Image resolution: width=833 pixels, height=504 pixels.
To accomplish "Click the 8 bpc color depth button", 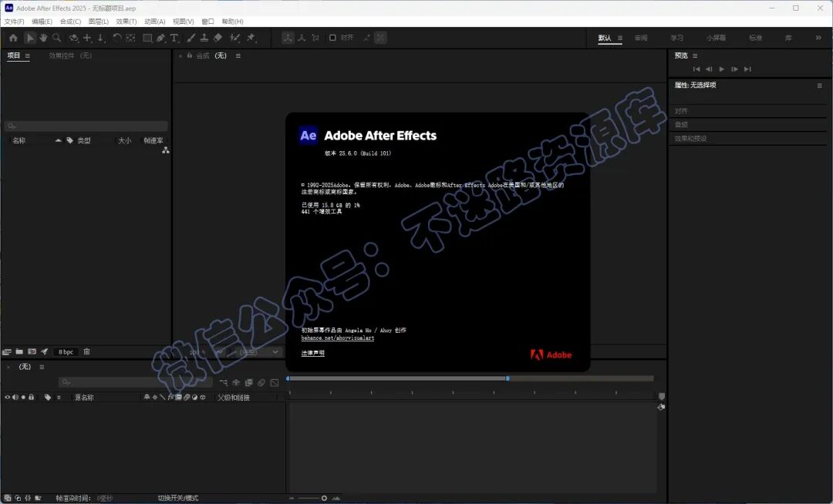I will 66,351.
